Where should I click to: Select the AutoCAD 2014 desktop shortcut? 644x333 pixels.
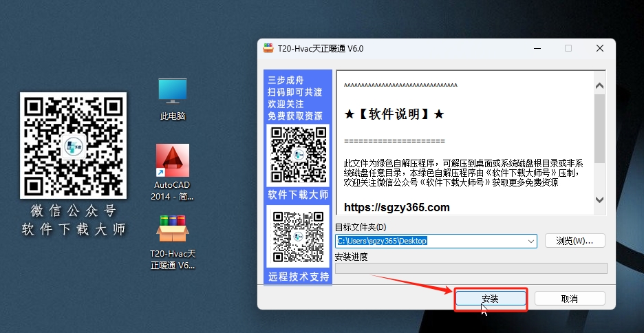point(172,173)
